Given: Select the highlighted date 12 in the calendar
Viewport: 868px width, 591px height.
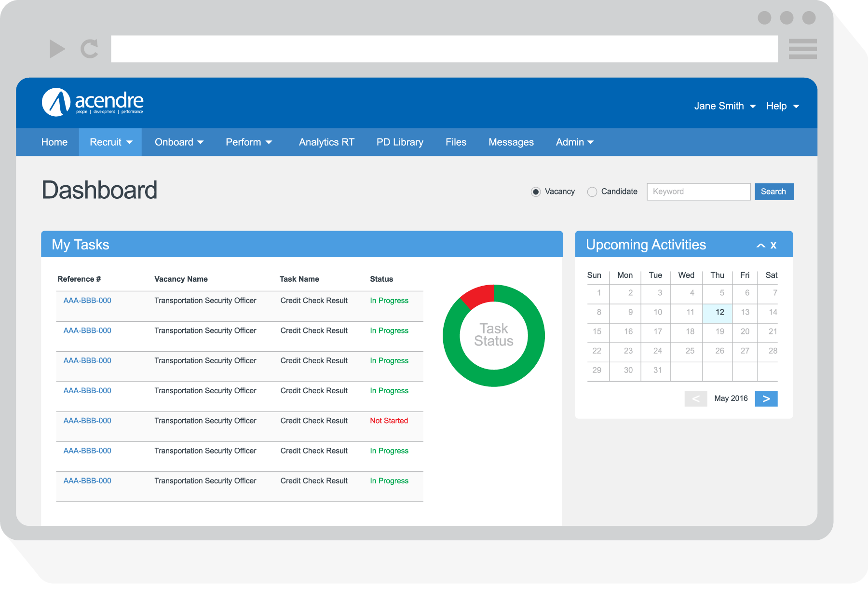Looking at the screenshot, I should click(718, 313).
